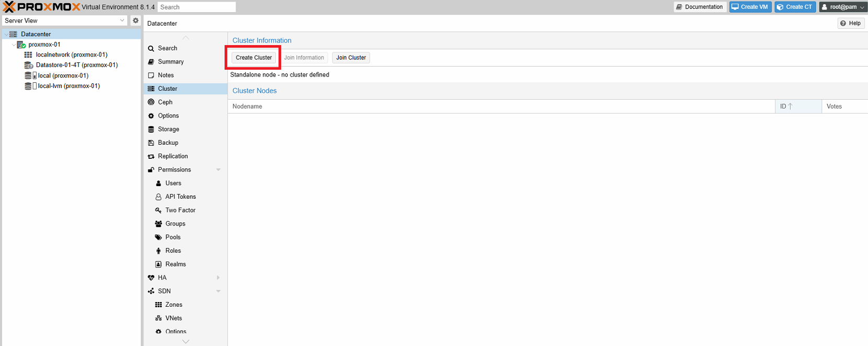Sort by the Nodename column header

click(x=501, y=106)
